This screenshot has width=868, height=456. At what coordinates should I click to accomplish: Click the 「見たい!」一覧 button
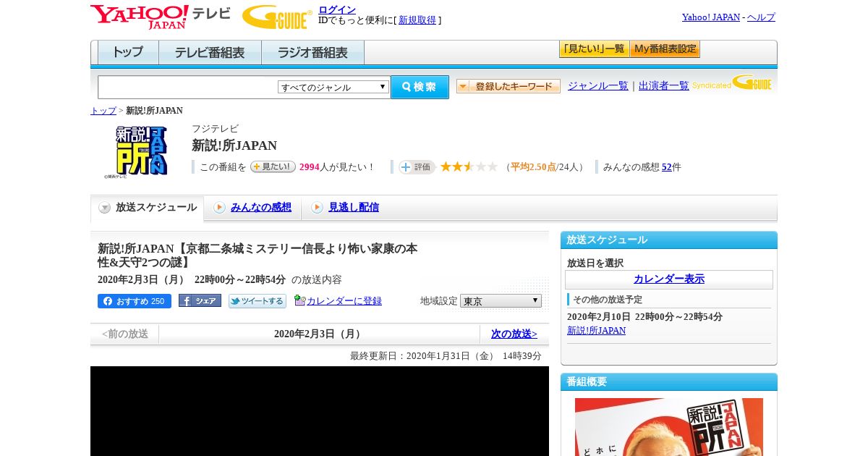click(594, 49)
